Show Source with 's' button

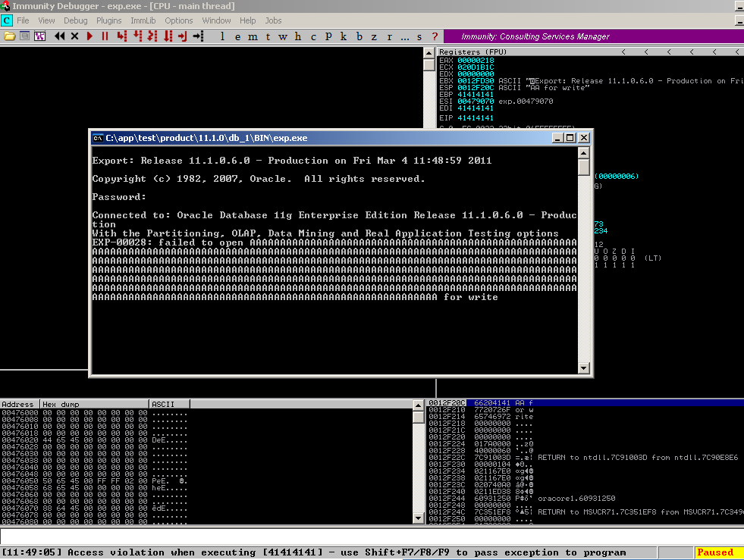(419, 36)
